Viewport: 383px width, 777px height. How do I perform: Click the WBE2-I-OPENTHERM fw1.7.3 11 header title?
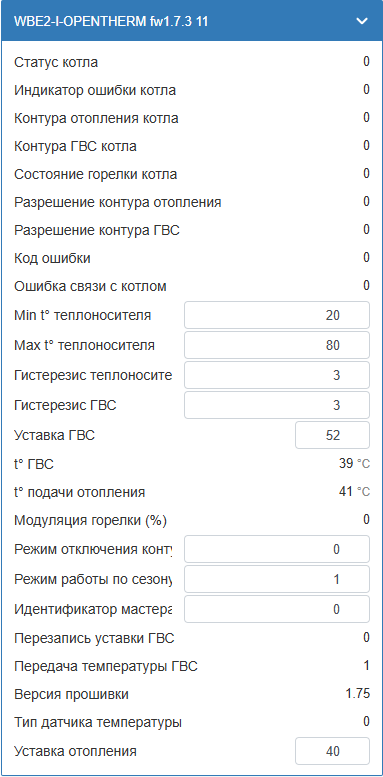point(111,21)
